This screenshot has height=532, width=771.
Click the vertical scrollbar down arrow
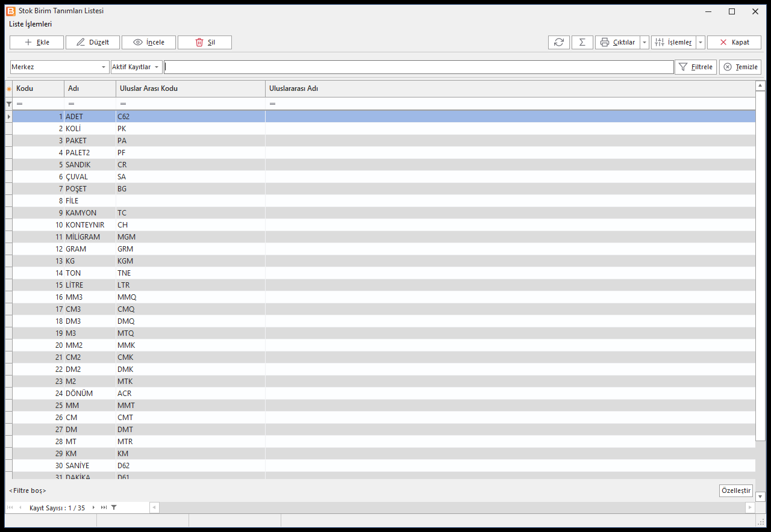[760, 496]
